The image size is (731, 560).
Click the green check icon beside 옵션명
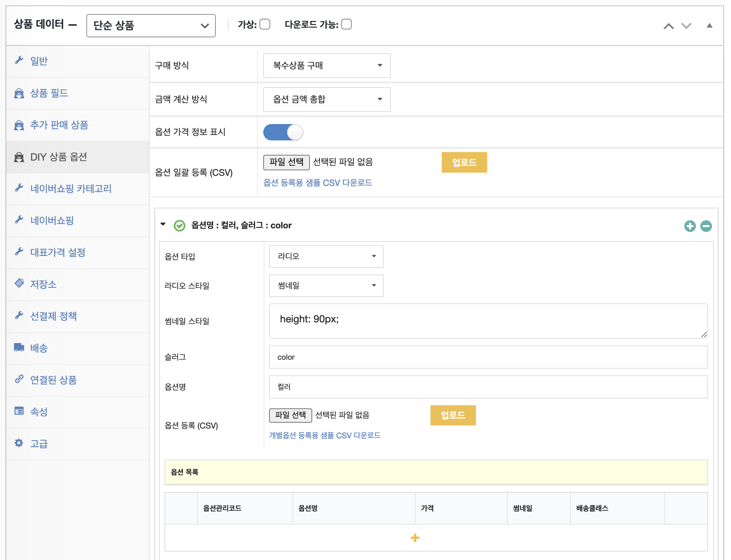[x=179, y=226]
